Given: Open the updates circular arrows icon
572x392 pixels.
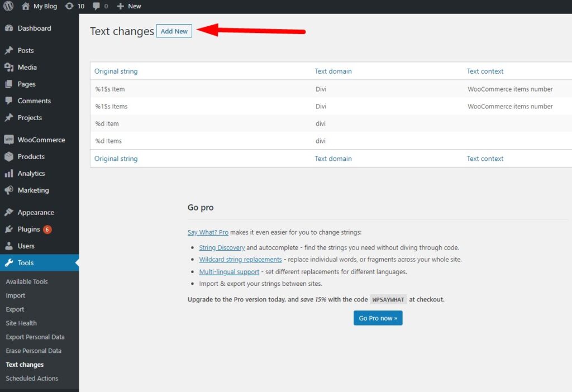Looking at the screenshot, I should click(69, 6).
